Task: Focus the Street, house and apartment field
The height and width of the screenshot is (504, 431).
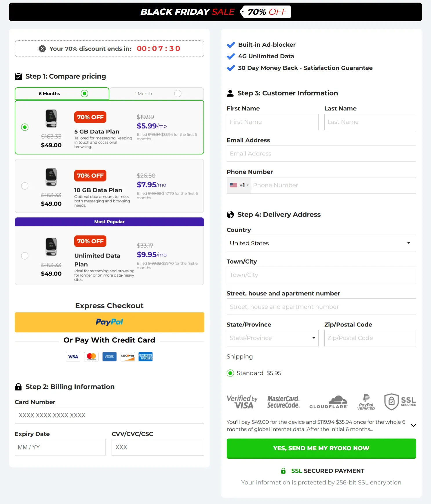Action: [x=321, y=307]
